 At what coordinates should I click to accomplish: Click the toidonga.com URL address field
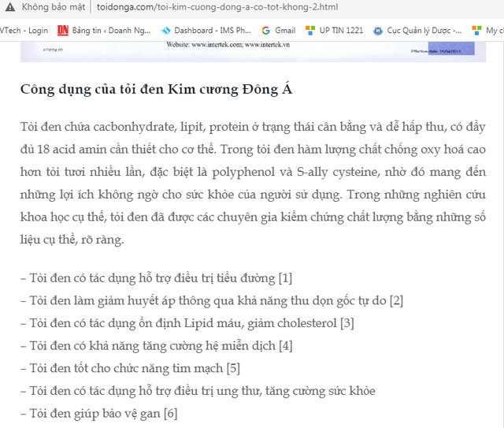click(217, 7)
